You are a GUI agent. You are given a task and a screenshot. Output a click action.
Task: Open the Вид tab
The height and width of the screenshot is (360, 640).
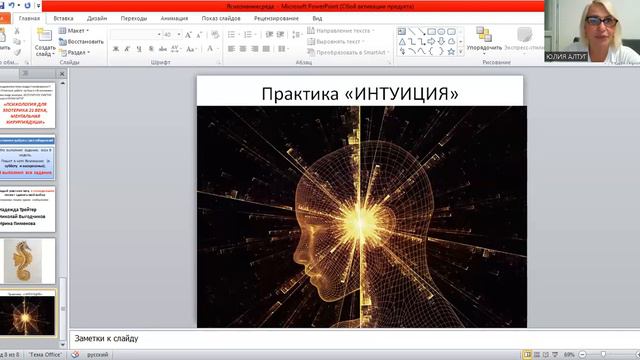317,18
